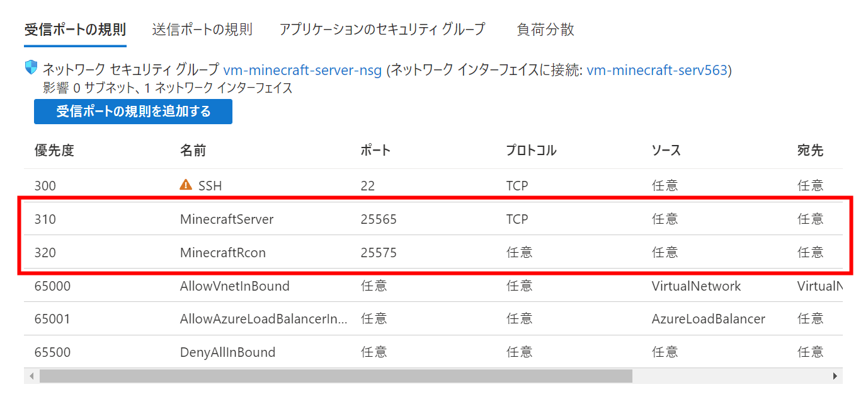Viewport: 868px width, 406px height.
Task: Select アプリケーションのセキュリティ グループ tab
Action: [383, 30]
